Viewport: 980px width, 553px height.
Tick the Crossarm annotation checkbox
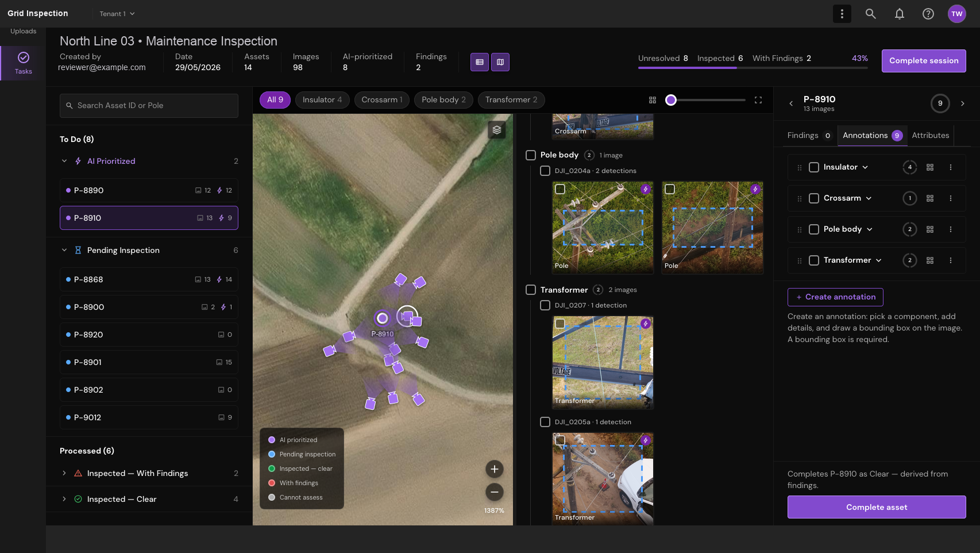tap(813, 198)
